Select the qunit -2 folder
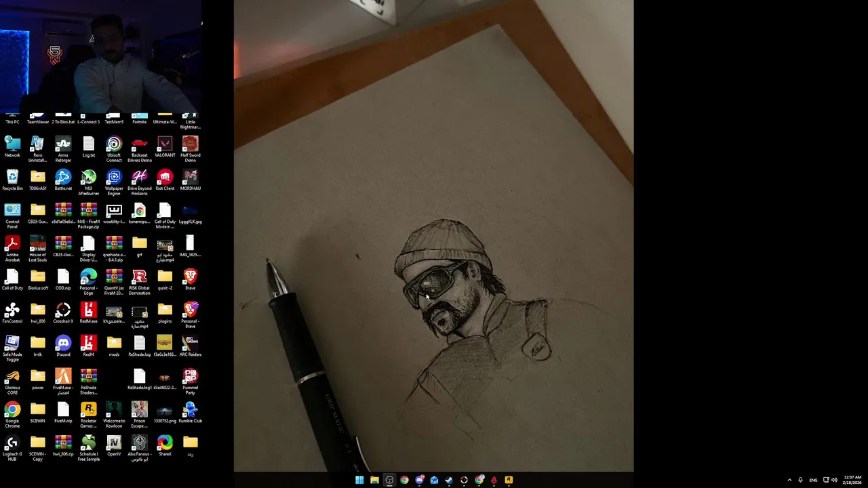Screen dimensions: 868x488 coord(165,280)
